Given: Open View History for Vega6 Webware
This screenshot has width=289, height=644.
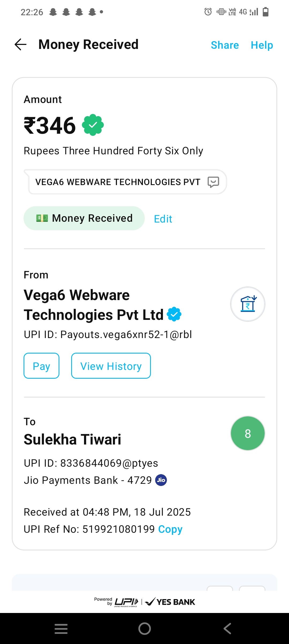Looking at the screenshot, I should (x=111, y=366).
